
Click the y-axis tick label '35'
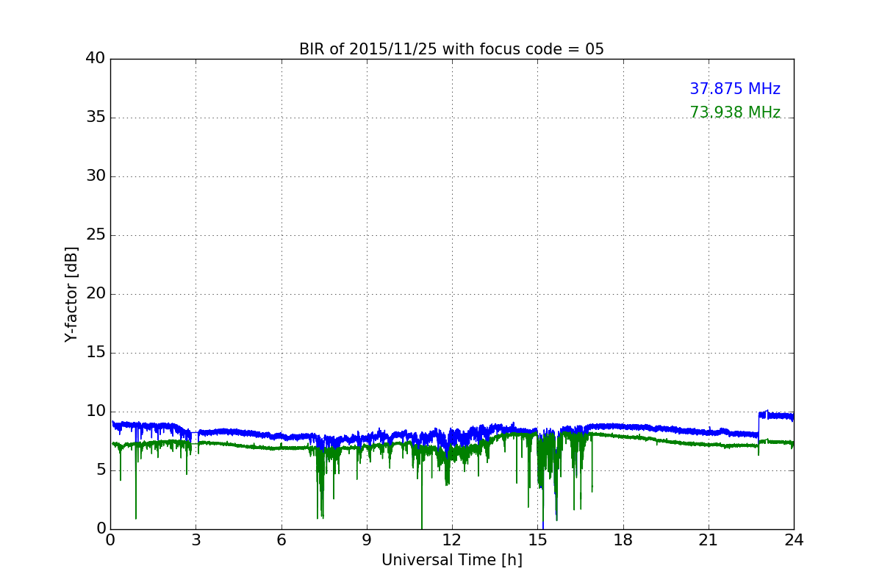point(96,118)
